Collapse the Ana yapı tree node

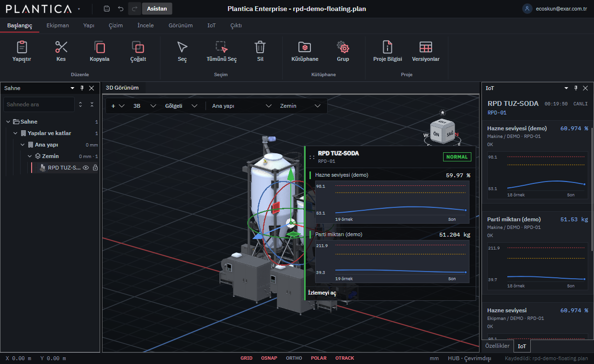tap(23, 145)
